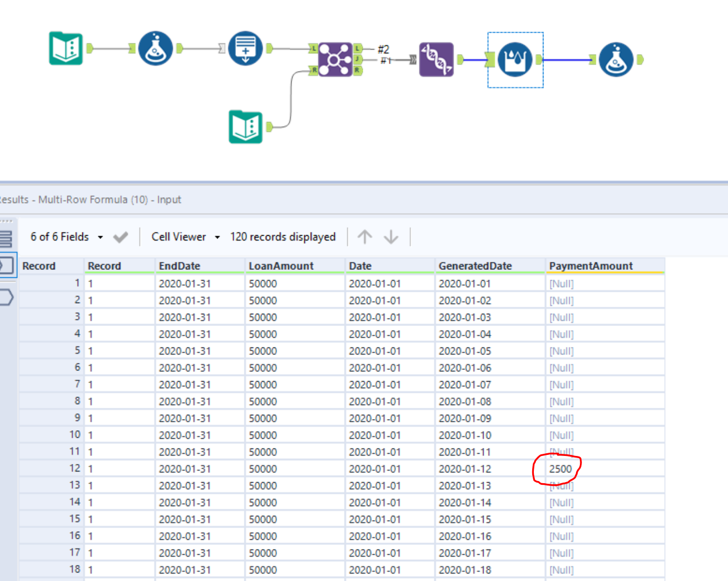The image size is (728, 581).
Task: Click the GeneratedDate column header
Action: click(x=475, y=266)
